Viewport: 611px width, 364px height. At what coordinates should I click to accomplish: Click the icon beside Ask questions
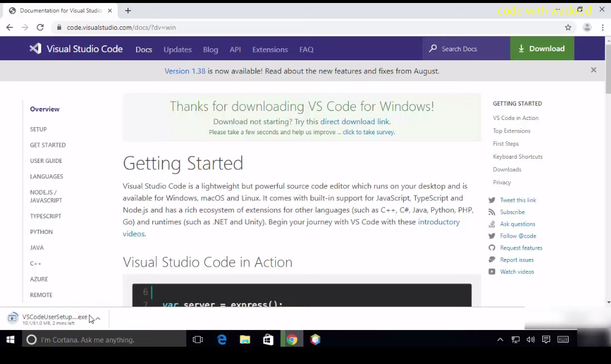(492, 224)
